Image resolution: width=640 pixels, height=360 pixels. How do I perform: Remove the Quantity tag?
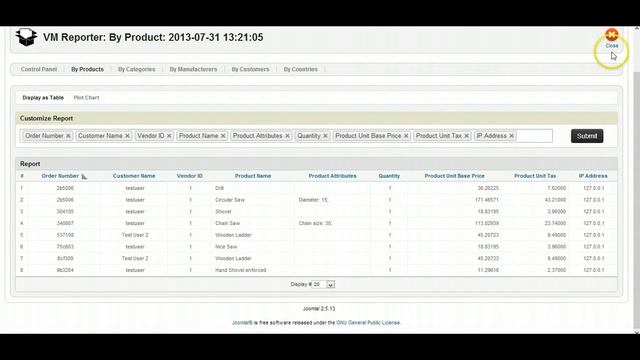[325, 136]
